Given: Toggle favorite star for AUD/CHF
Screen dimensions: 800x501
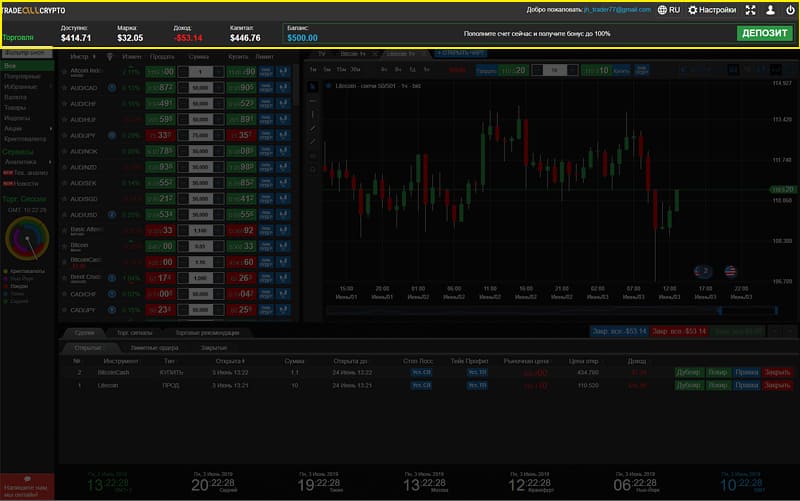Looking at the screenshot, I should 64,104.
